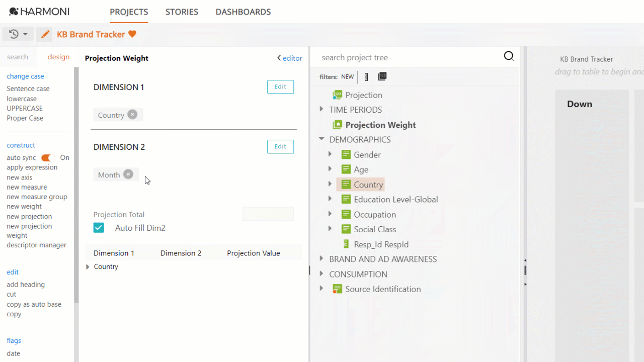Screen dimensions: 644x362
Task: Open the DASHBOARDS tab
Action: point(243,12)
